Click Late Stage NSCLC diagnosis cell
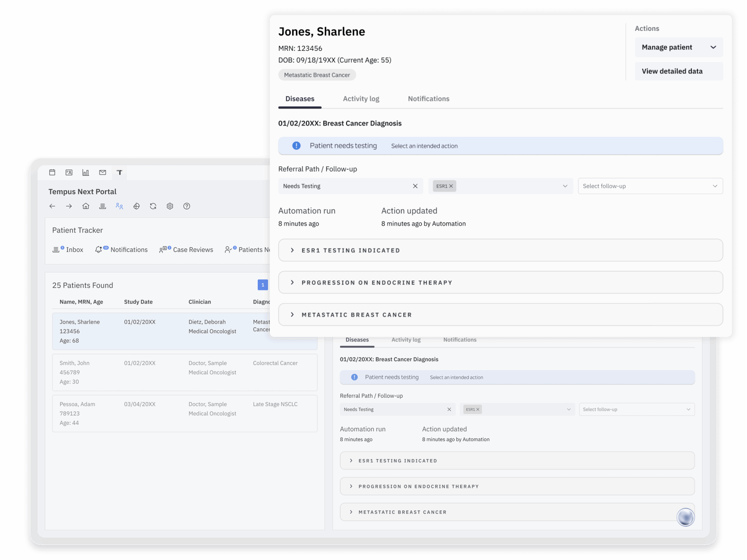This screenshot has width=747, height=560. point(275,404)
